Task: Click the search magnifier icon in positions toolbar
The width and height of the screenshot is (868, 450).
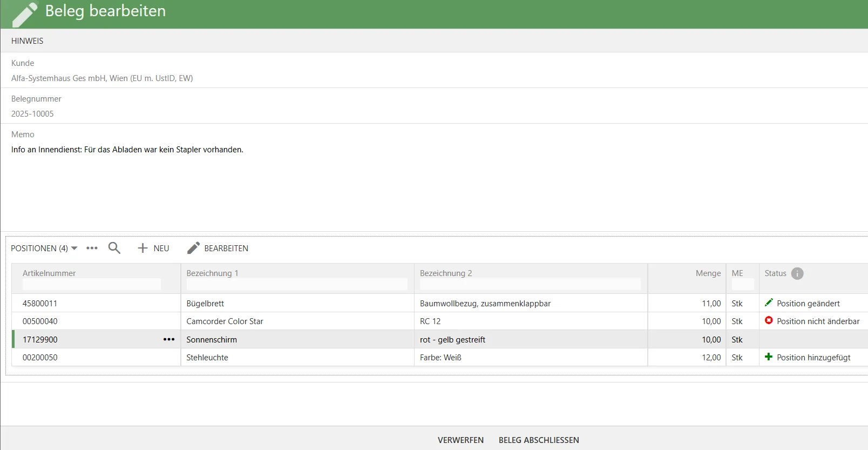Action: point(114,248)
